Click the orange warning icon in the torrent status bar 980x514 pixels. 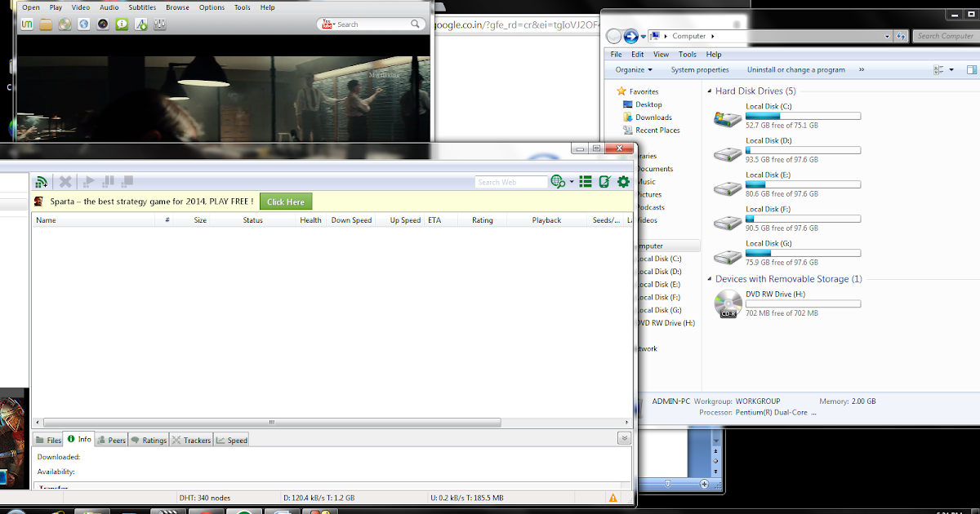pos(612,498)
